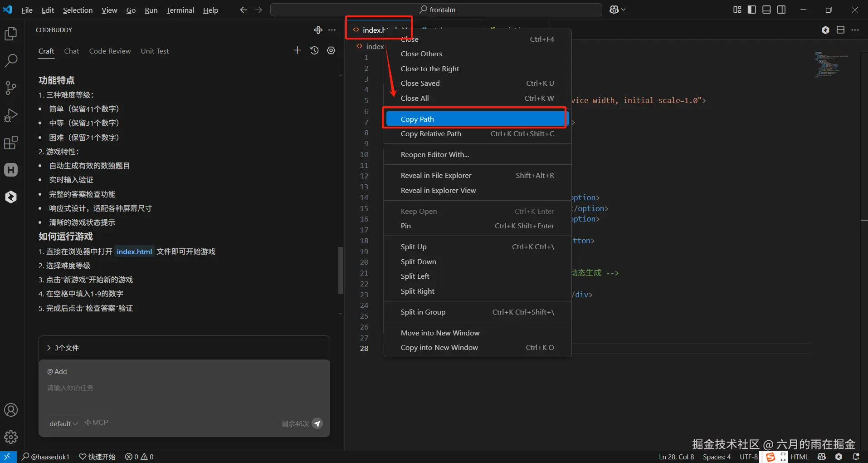Click the 快速开始 status bar item
868x463 pixels.
click(x=98, y=457)
